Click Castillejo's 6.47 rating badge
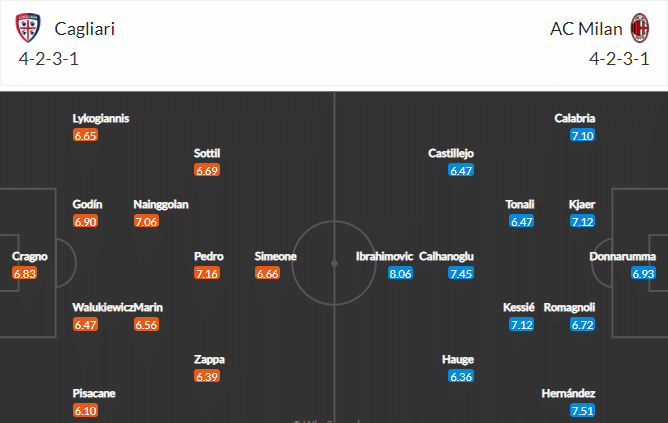This screenshot has width=668, height=423. pos(461,170)
